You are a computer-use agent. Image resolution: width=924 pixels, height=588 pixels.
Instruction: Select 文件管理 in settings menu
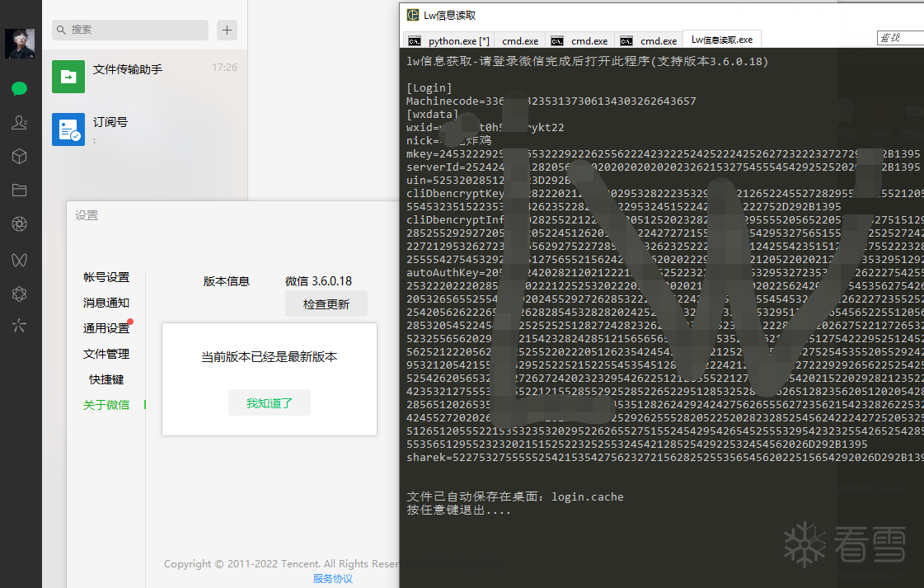click(106, 354)
